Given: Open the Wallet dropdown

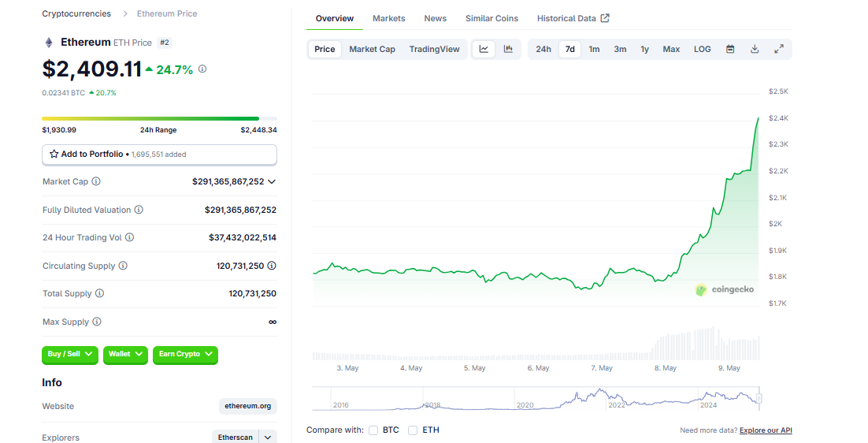Looking at the screenshot, I should point(126,355).
